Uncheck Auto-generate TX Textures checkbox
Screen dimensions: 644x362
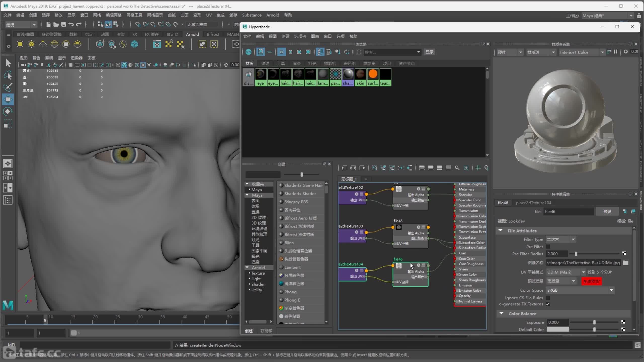[548, 304]
